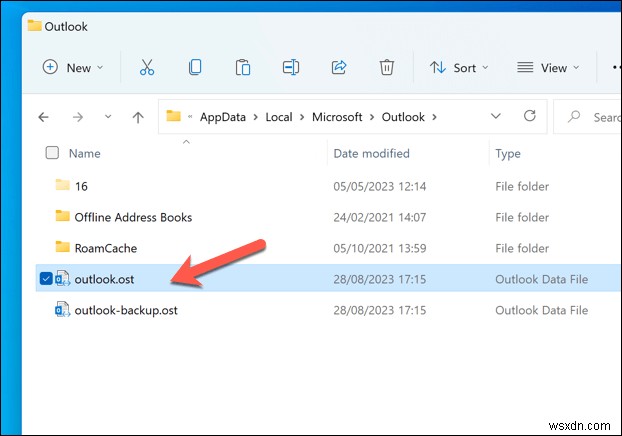Go back with the left arrow
The width and height of the screenshot is (622, 436).
click(43, 117)
